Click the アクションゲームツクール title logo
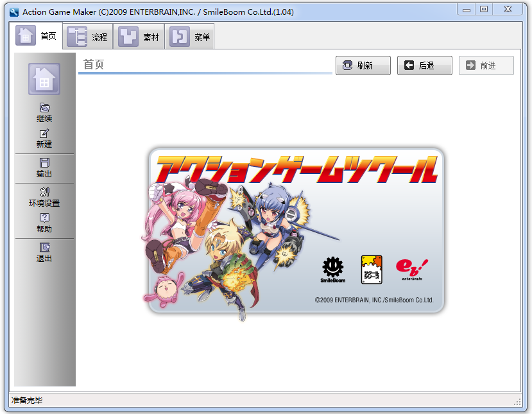The height and width of the screenshot is (414, 532). tap(296, 169)
